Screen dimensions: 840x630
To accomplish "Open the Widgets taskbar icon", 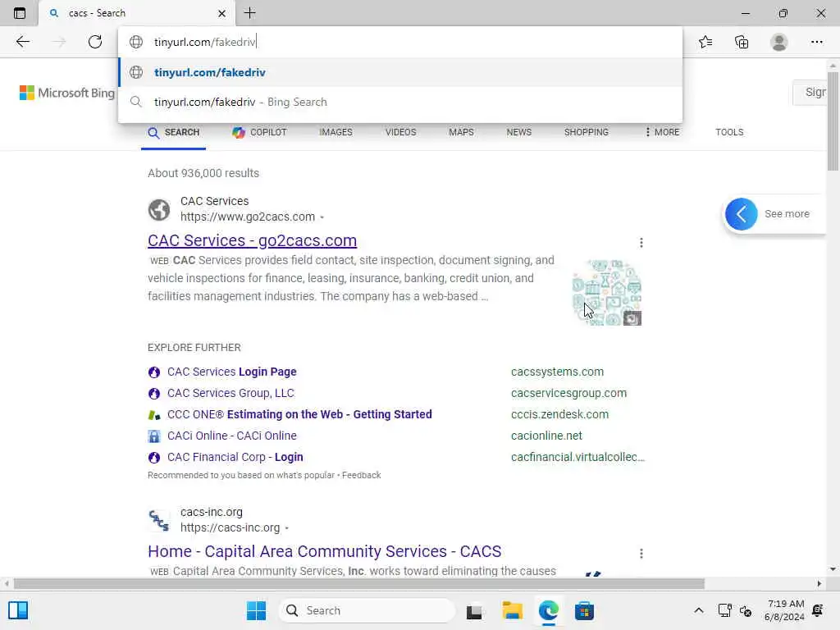I will [18, 610].
